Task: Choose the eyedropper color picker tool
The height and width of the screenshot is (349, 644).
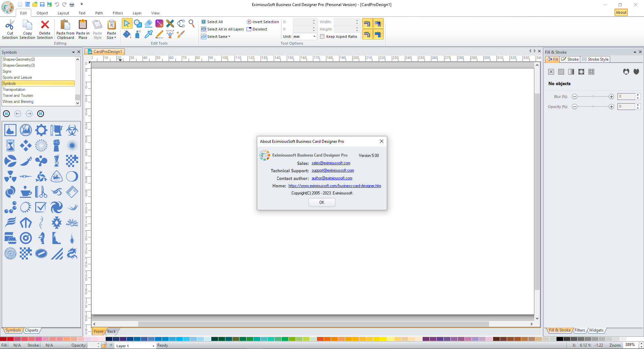Action: [149, 34]
